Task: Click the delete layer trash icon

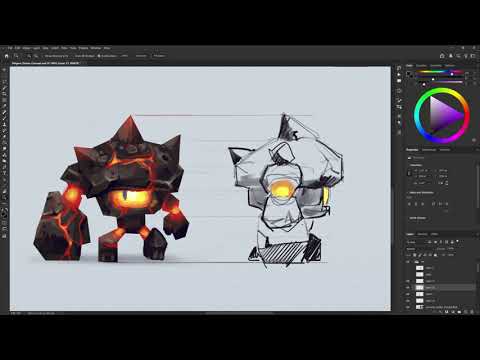Action: click(x=472, y=312)
